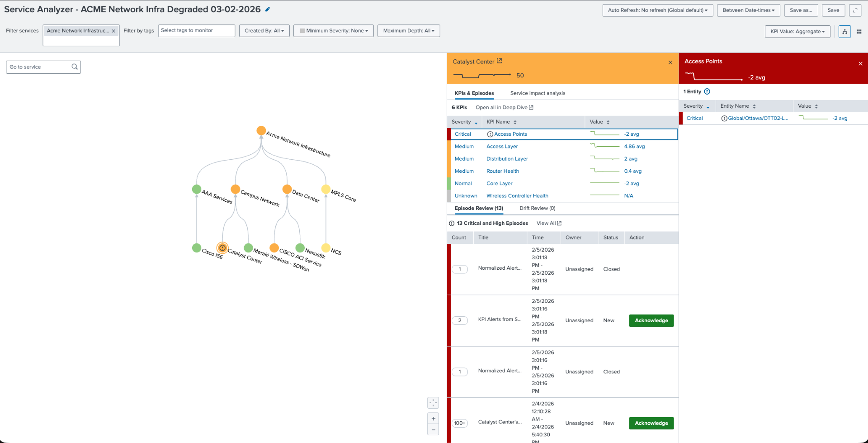Select the Wireless Controller Health KPI

517,196
